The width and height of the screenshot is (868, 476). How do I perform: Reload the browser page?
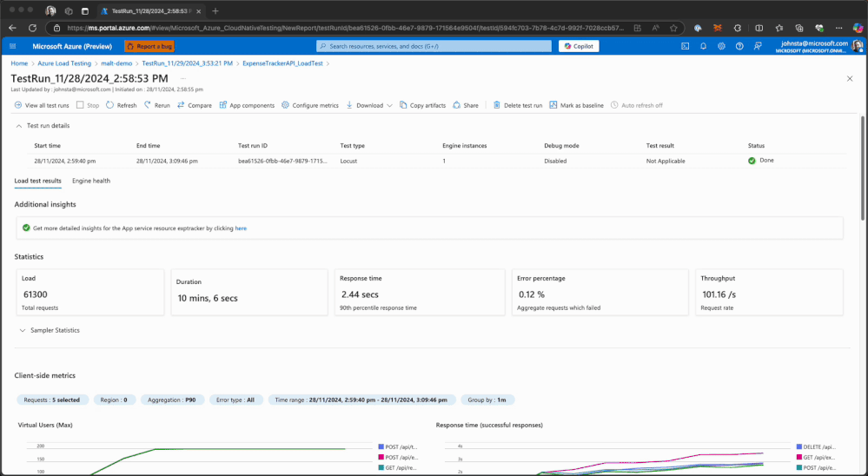[x=33, y=28]
